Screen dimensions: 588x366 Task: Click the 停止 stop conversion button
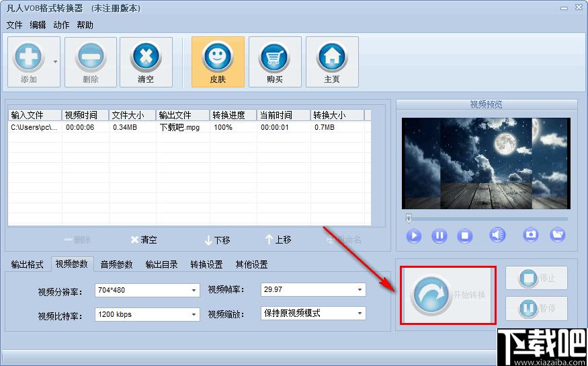(x=536, y=278)
